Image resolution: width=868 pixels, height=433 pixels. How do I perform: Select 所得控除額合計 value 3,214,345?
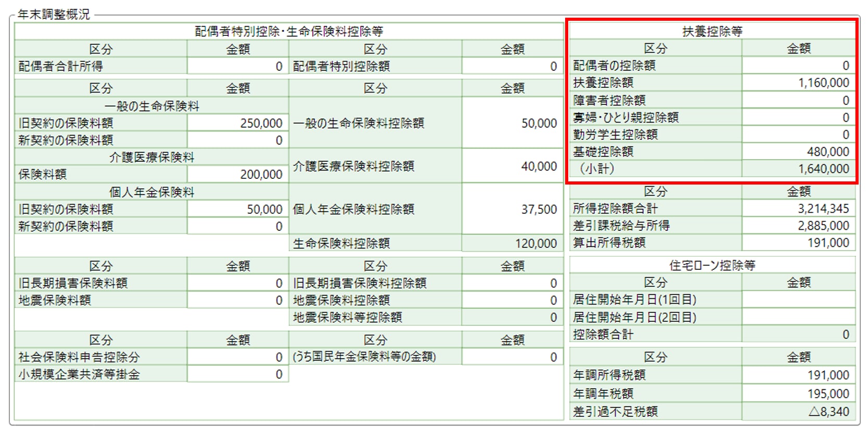pyautogui.click(x=798, y=208)
